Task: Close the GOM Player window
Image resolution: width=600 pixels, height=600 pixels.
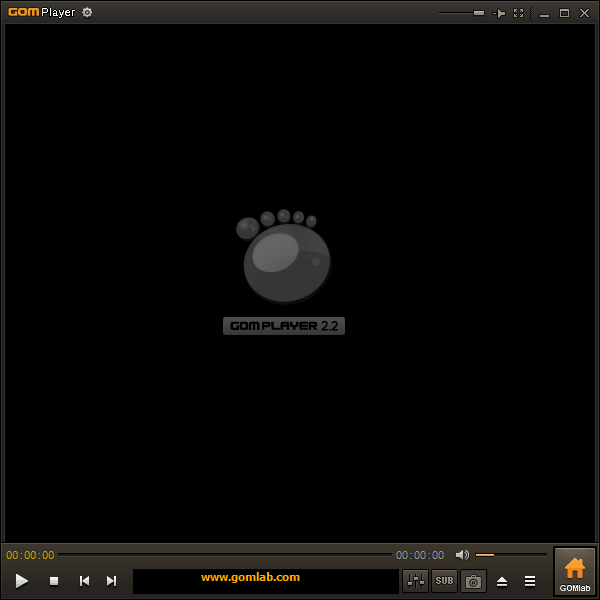Action: coord(584,13)
